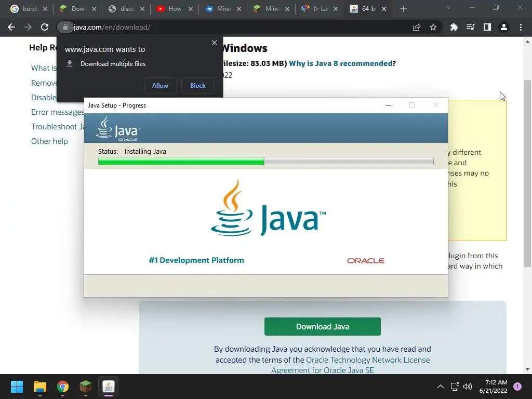Open File Explorer from taskbar
This screenshot has width=532, height=399.
click(39, 387)
